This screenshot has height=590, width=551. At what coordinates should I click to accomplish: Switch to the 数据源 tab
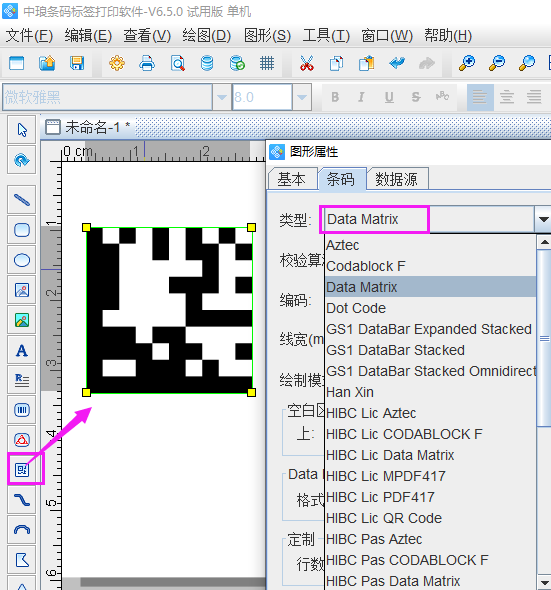coord(397,179)
